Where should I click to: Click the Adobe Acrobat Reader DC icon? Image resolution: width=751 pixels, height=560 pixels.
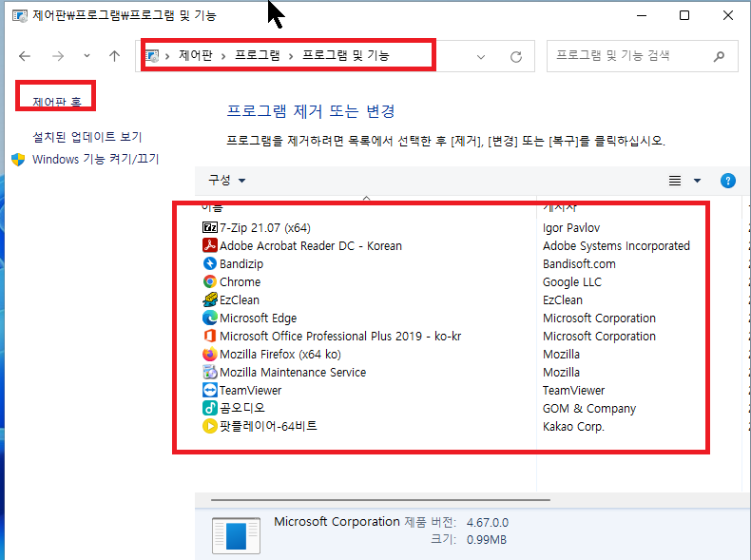210,245
